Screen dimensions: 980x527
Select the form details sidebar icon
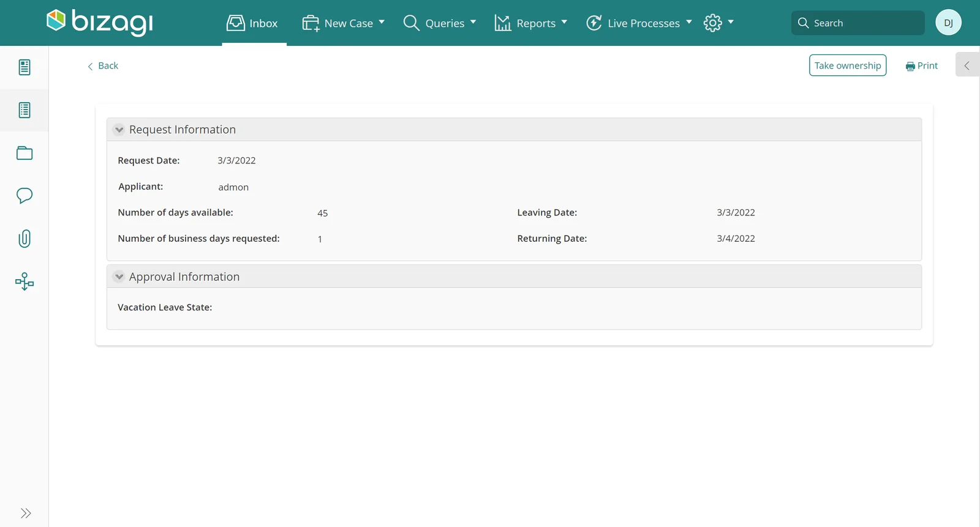[24, 110]
